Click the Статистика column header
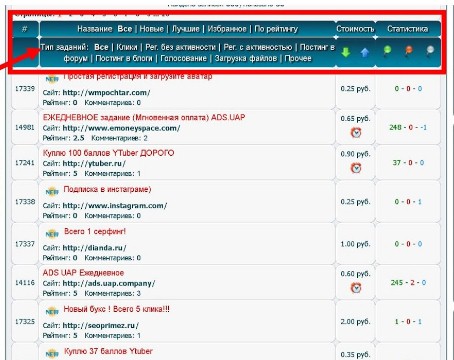 click(407, 29)
